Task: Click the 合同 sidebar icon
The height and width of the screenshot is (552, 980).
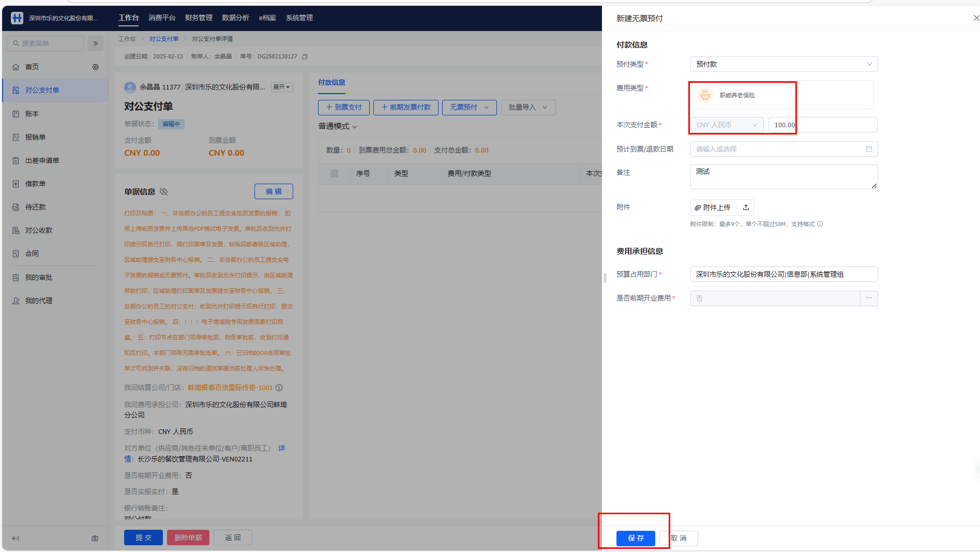Action: click(x=16, y=253)
